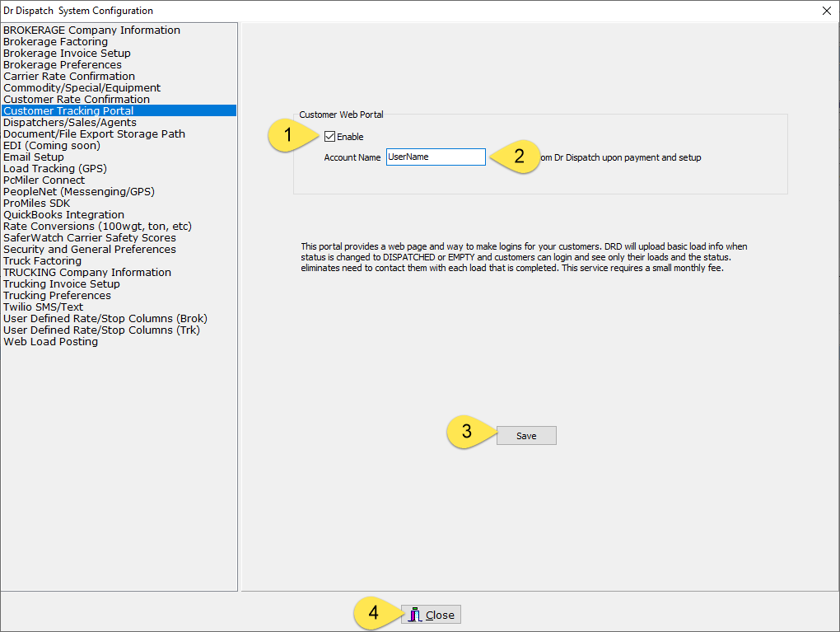Click the Close button at the bottom
The height and width of the screenshot is (632, 840).
click(x=431, y=615)
